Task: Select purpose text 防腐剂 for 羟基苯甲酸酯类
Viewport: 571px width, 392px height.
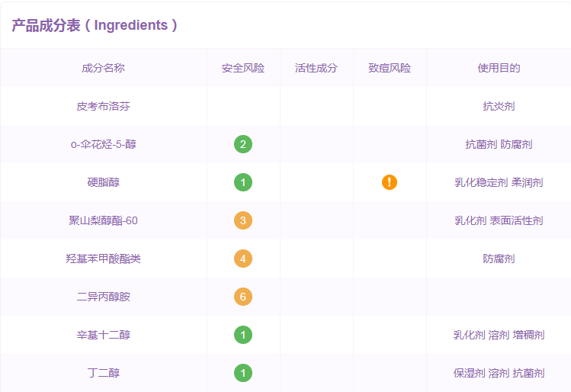Action: 499,259
